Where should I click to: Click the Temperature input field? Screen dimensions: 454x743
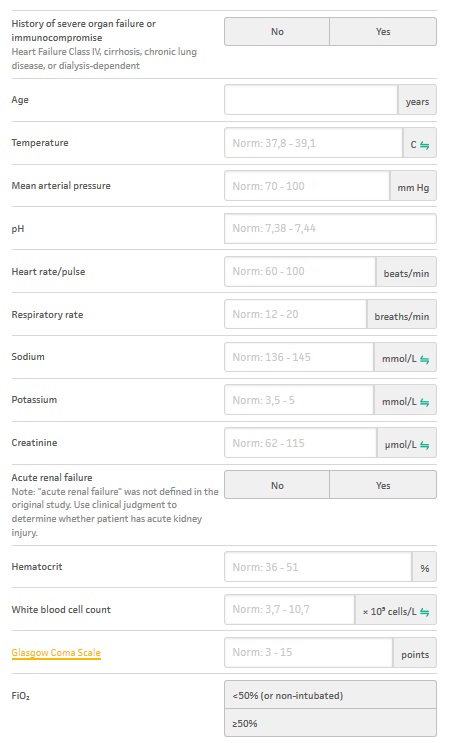click(313, 143)
